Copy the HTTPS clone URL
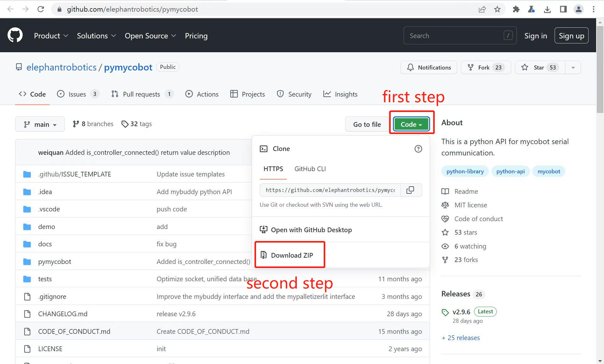The width and height of the screenshot is (604, 364). (410, 190)
